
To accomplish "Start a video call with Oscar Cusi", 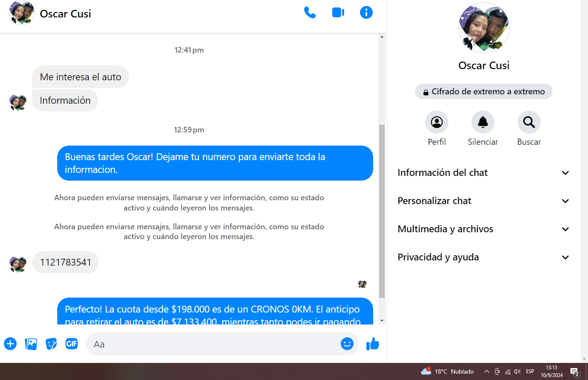I will 338,13.
